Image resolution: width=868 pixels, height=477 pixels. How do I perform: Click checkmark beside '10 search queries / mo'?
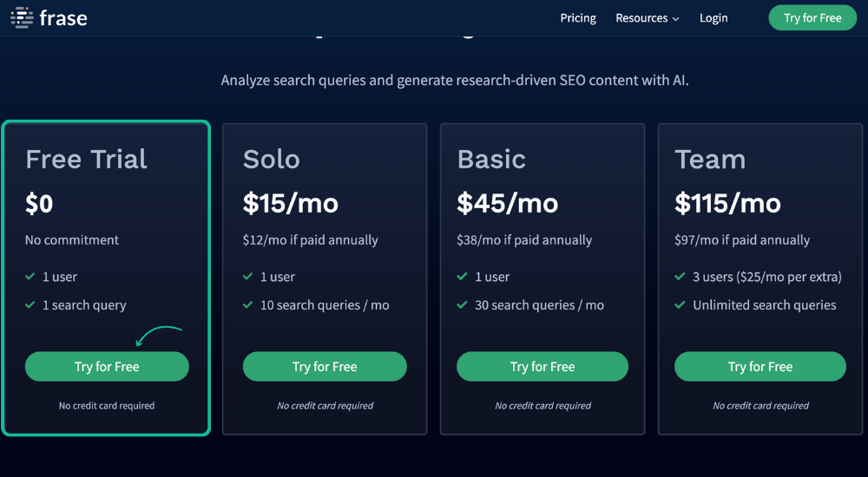248,304
